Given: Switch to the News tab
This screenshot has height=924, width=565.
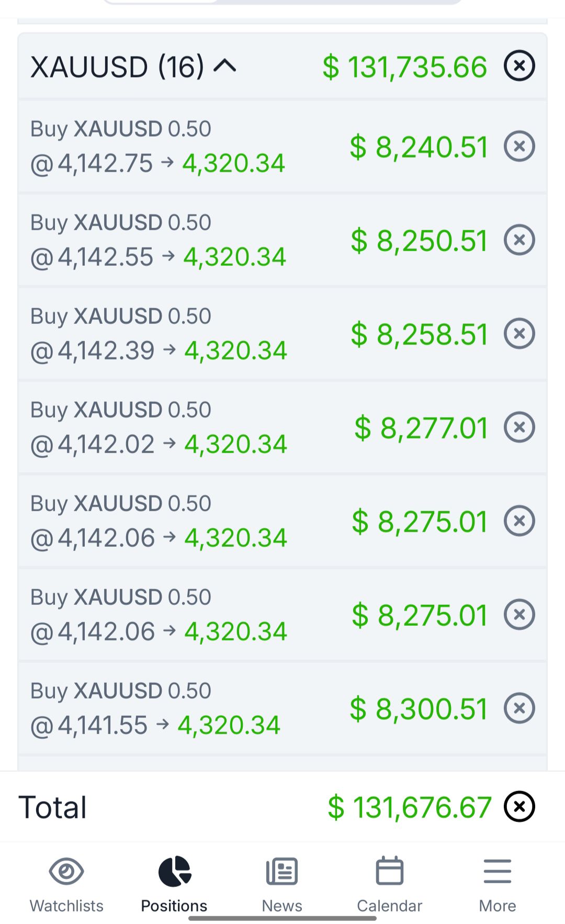Looking at the screenshot, I should pos(282,884).
